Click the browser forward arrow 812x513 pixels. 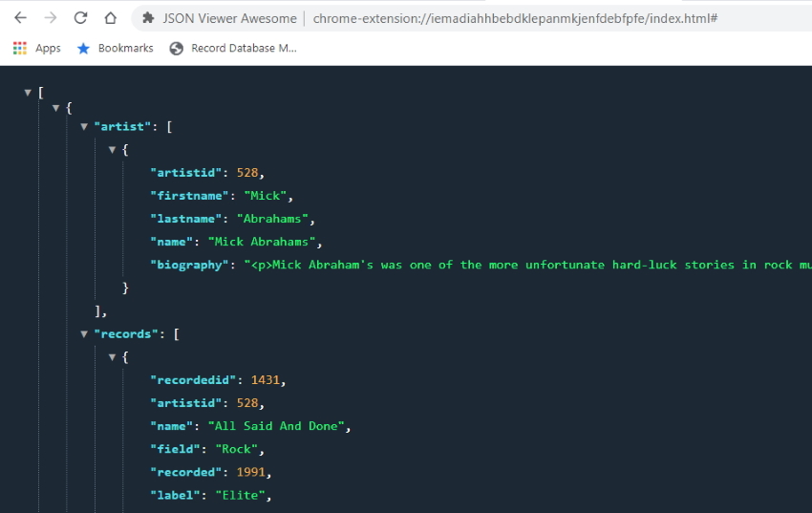click(x=51, y=18)
